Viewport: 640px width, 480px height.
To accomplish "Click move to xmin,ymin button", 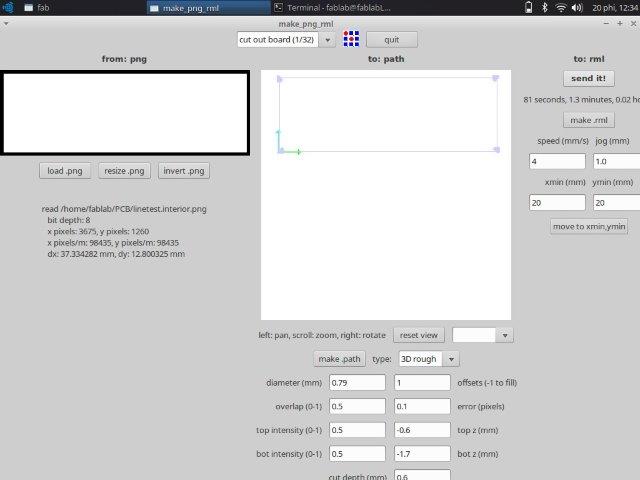I will coord(589,226).
